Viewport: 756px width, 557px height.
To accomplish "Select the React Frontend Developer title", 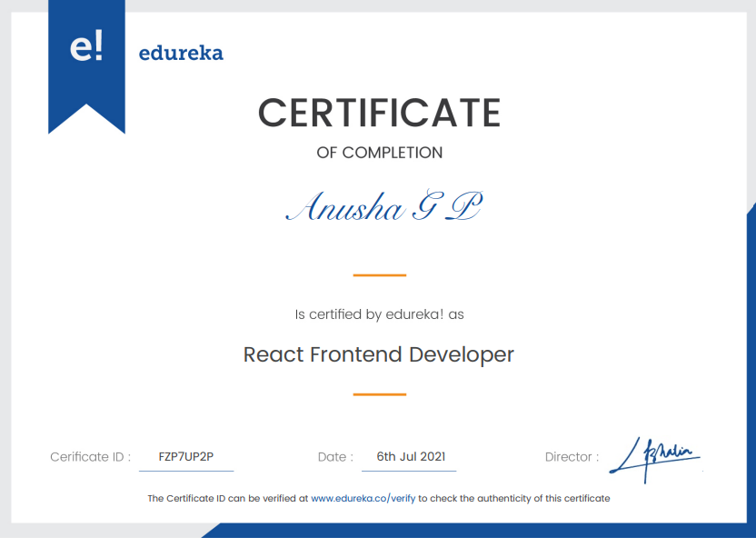I will click(x=379, y=354).
